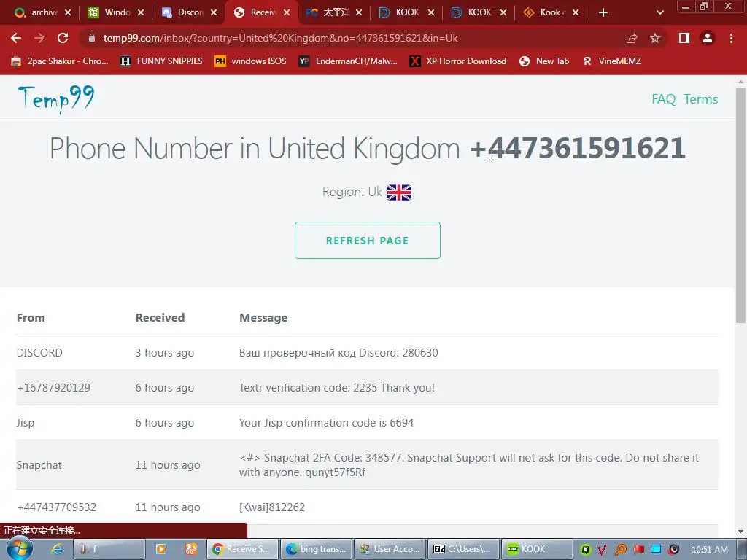
Task: Click the page vertical scrollbar thumb
Action: point(740,205)
